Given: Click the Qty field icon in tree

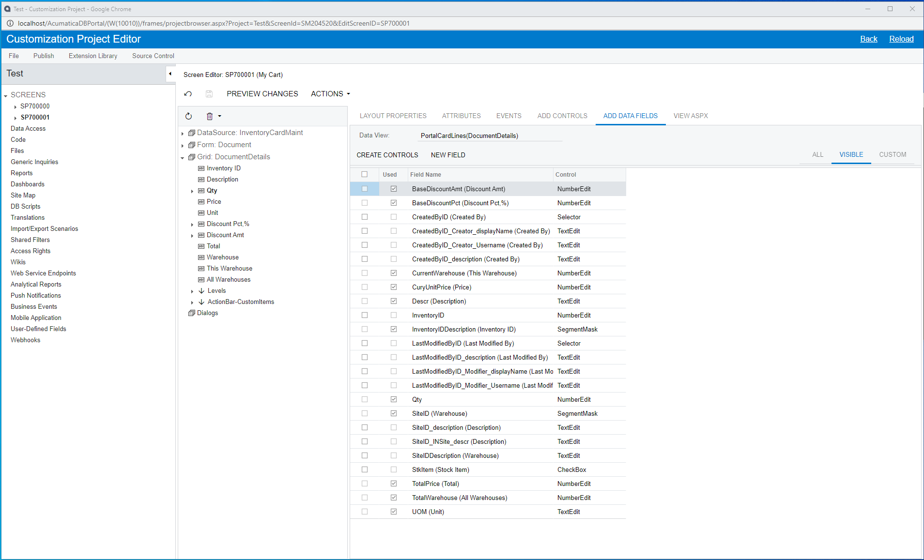Looking at the screenshot, I should point(201,191).
